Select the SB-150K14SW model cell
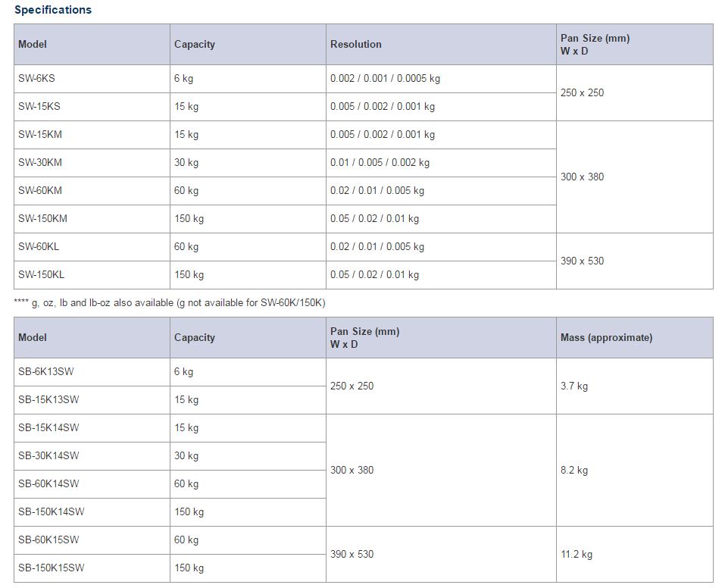Screen dimensions: 725x588 [x=92, y=512]
